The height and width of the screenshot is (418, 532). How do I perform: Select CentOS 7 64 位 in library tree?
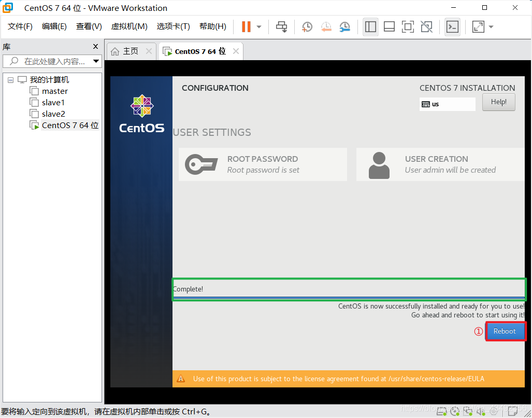point(70,126)
